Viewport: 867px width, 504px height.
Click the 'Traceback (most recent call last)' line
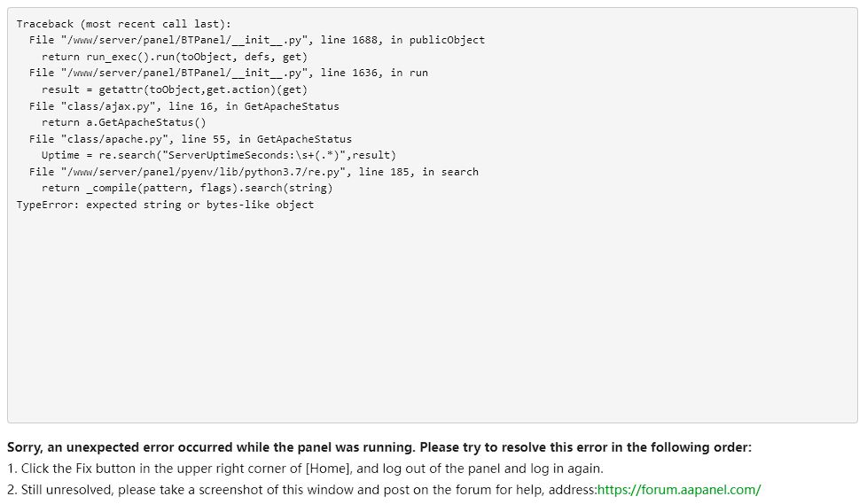tap(123, 24)
